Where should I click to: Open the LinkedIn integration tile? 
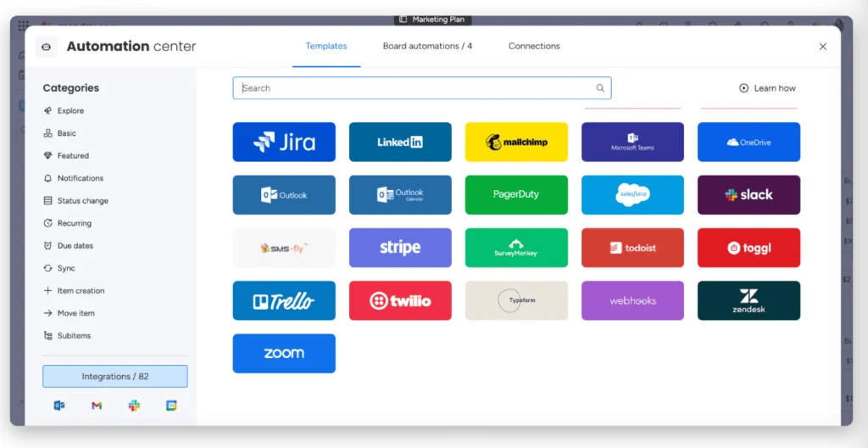point(400,142)
